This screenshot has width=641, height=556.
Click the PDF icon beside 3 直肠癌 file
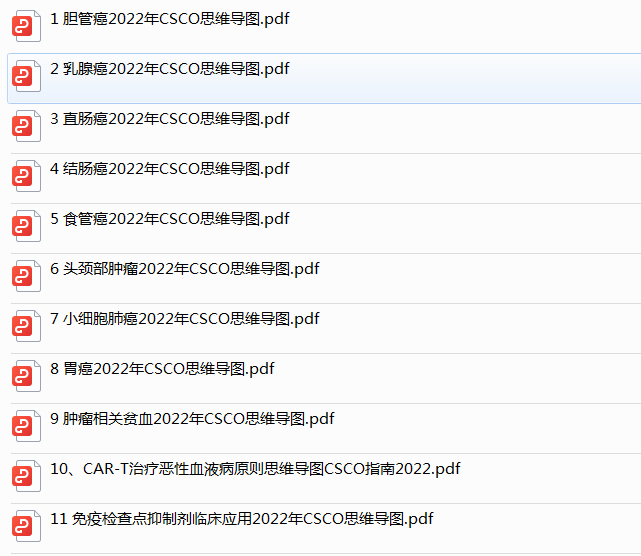[x=27, y=126]
